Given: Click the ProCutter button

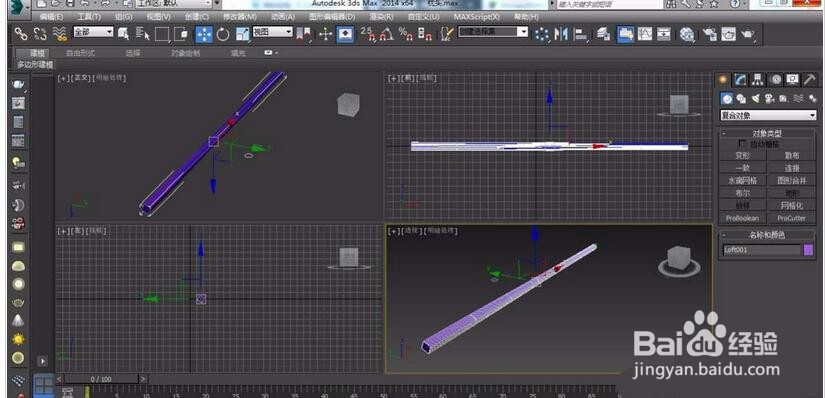Looking at the screenshot, I should point(791,218).
